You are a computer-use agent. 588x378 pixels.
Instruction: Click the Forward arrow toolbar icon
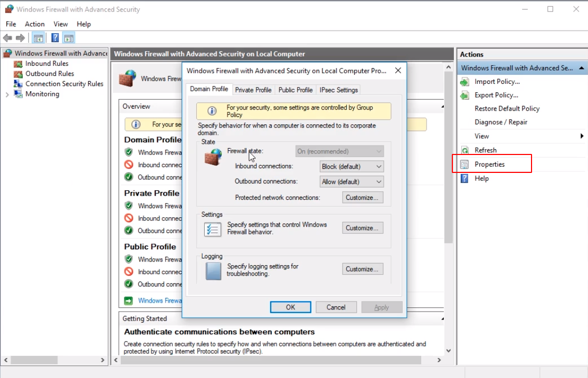click(20, 38)
